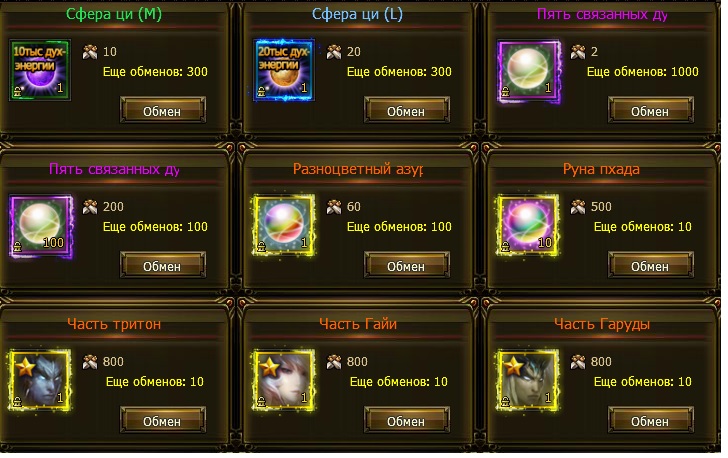Select the Часть Гайи portrait icon

pyautogui.click(x=284, y=380)
